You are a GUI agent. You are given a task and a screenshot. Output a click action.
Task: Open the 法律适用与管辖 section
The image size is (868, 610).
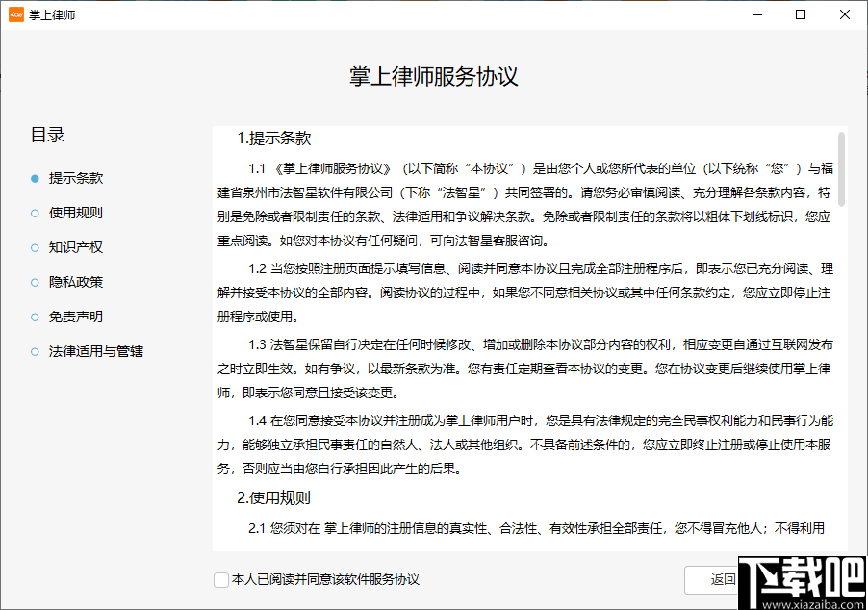tap(33, 351)
